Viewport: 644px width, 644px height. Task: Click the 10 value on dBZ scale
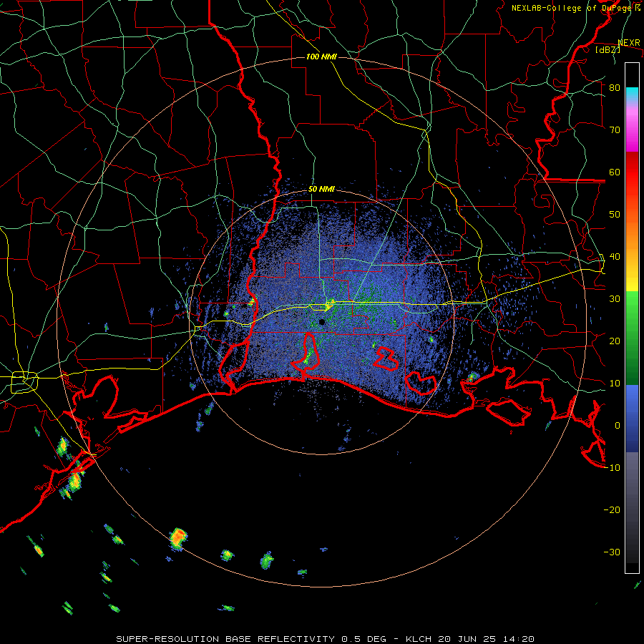[x=615, y=384]
